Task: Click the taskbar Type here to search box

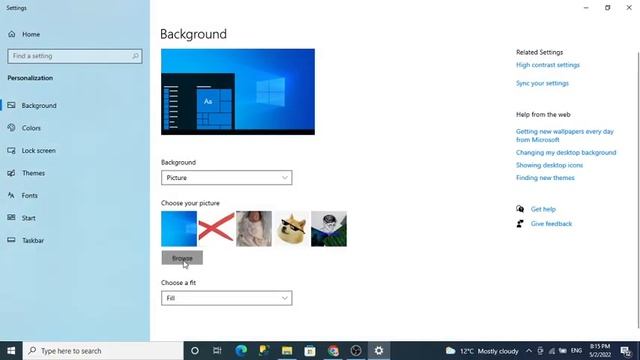Action: (103, 351)
